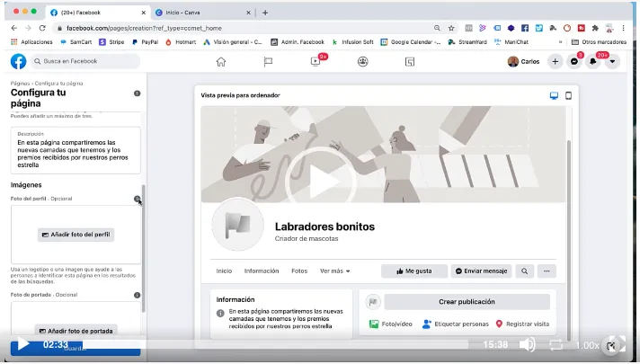Open the Notifications bell icon
Image resolution: width=640 pixels, height=364 pixels.
(x=593, y=62)
